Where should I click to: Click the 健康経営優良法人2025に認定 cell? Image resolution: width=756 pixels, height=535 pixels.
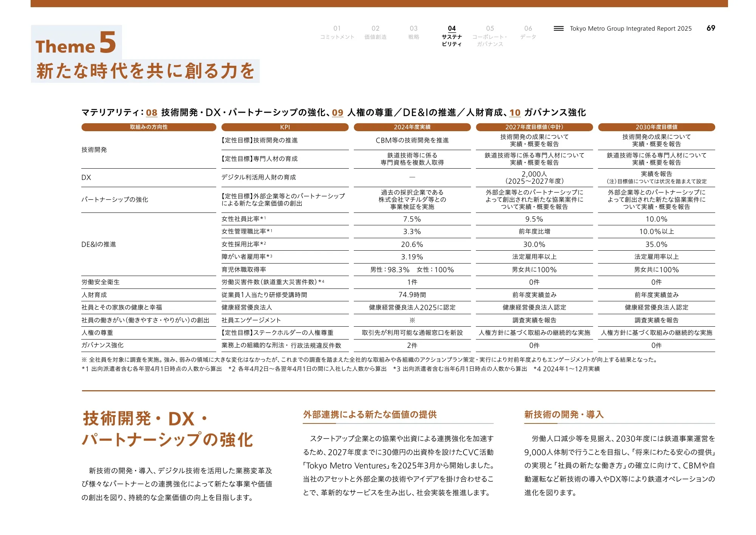click(x=412, y=307)
